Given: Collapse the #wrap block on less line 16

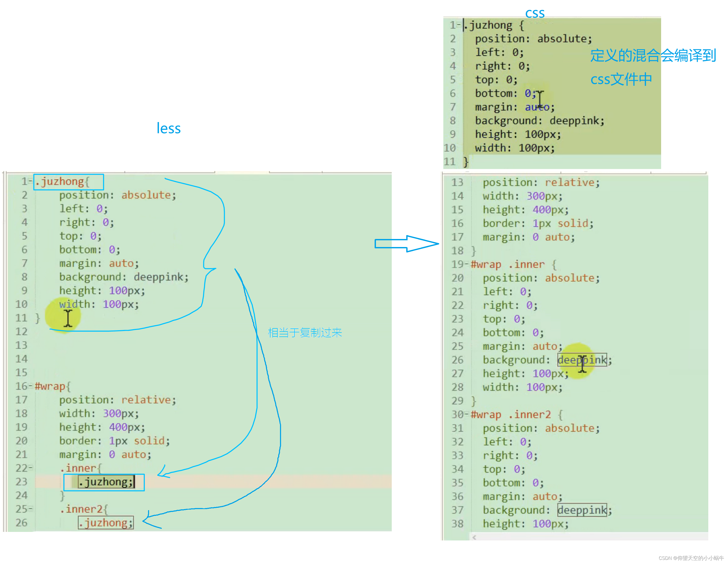Looking at the screenshot, I should [x=30, y=386].
